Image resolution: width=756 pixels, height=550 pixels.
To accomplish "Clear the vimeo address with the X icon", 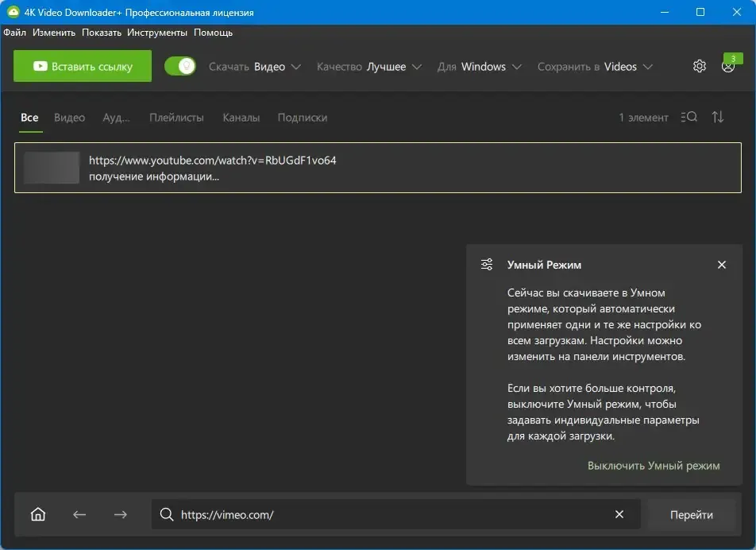I will (x=619, y=514).
